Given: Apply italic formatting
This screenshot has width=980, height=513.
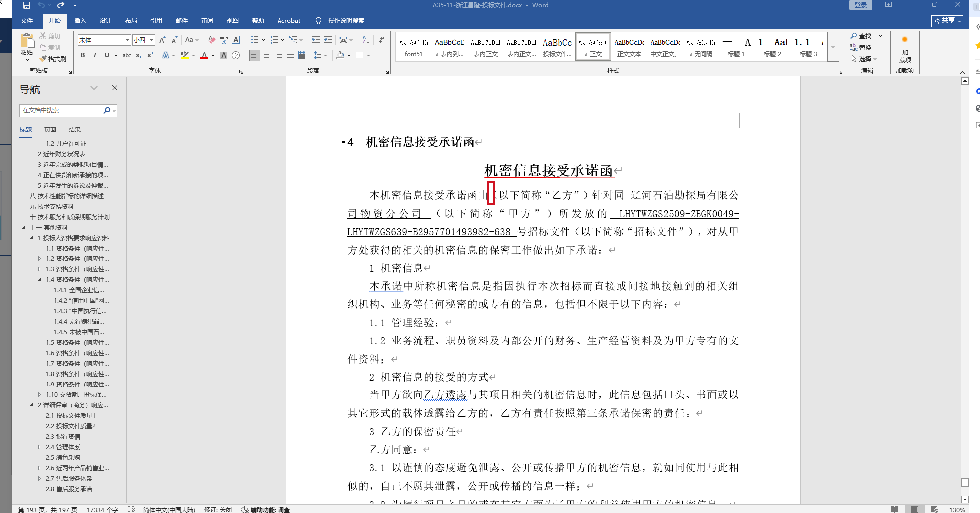Looking at the screenshot, I should [95, 55].
